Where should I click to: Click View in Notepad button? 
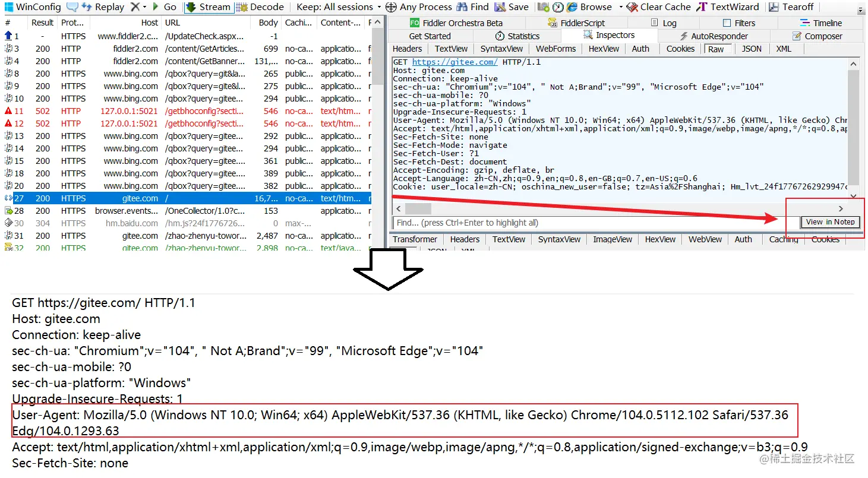[x=830, y=222]
